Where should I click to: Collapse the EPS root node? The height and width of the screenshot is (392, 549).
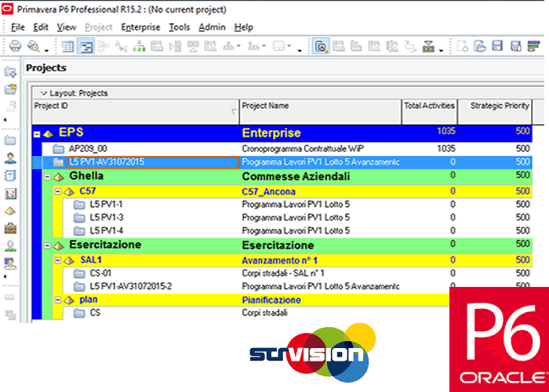click(x=37, y=134)
